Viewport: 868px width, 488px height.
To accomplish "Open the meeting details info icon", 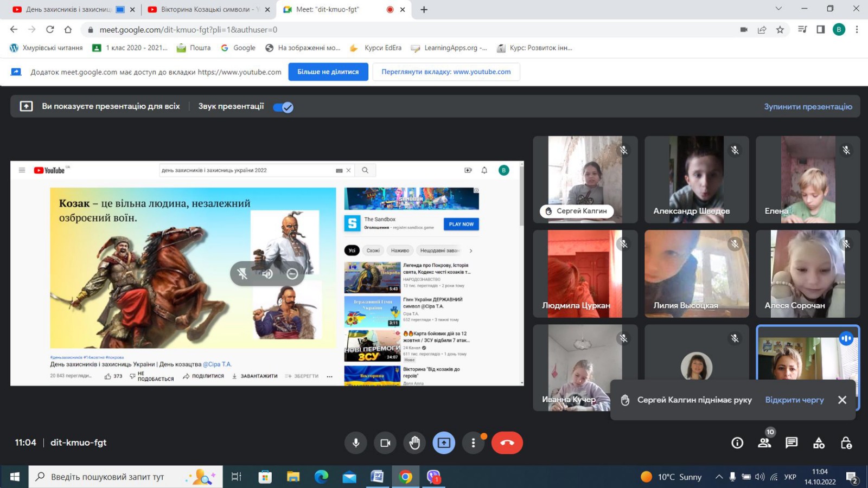I will click(737, 443).
